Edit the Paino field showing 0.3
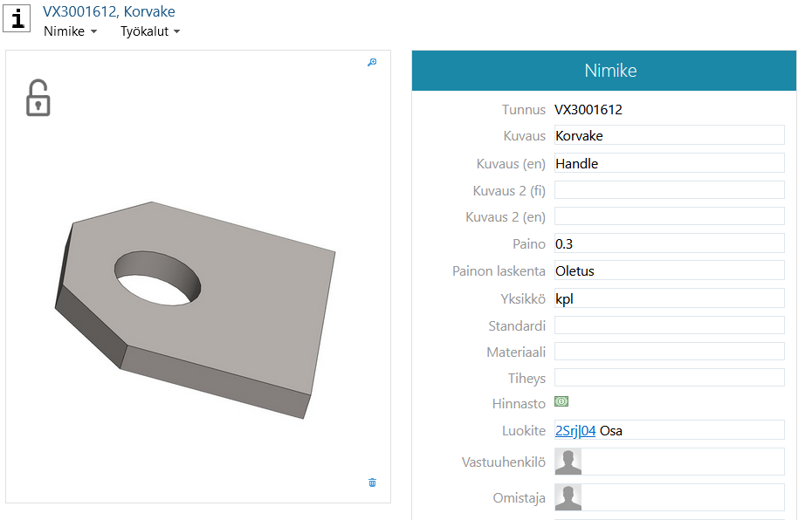The image size is (812, 520). pyautogui.click(x=669, y=243)
